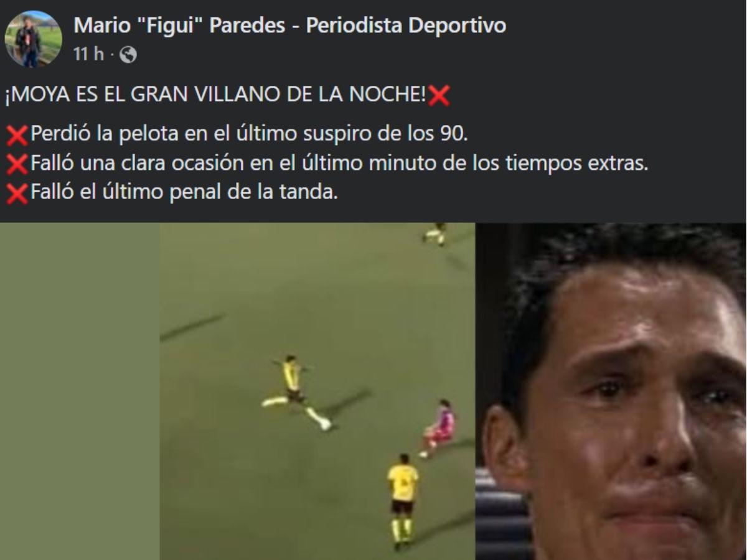
Task: Click the line about 'tiempos extras'
Action: (339, 163)
